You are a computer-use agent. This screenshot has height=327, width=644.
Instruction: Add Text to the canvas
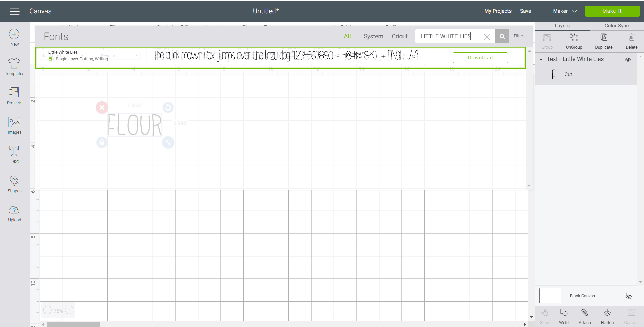pyautogui.click(x=14, y=155)
